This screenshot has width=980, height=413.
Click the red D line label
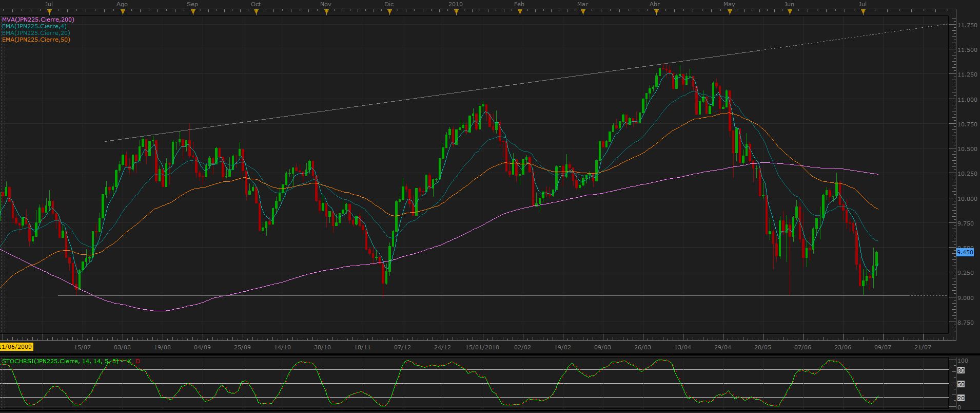(138, 361)
